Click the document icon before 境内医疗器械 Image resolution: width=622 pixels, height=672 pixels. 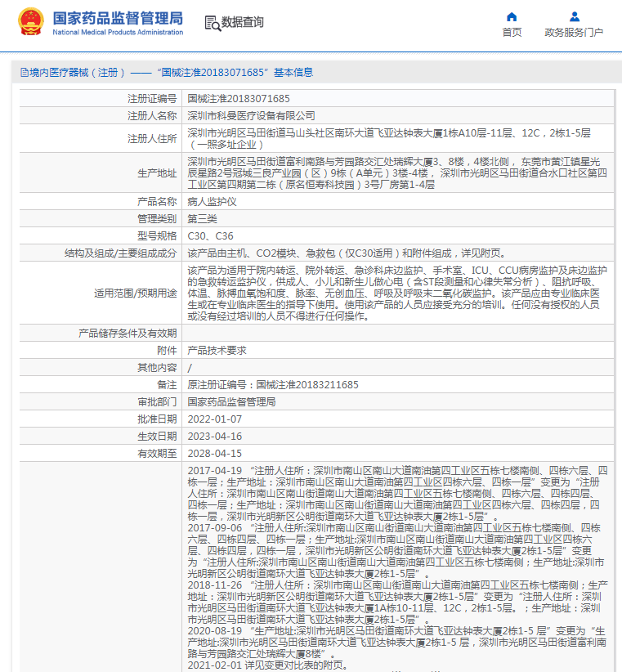24,73
